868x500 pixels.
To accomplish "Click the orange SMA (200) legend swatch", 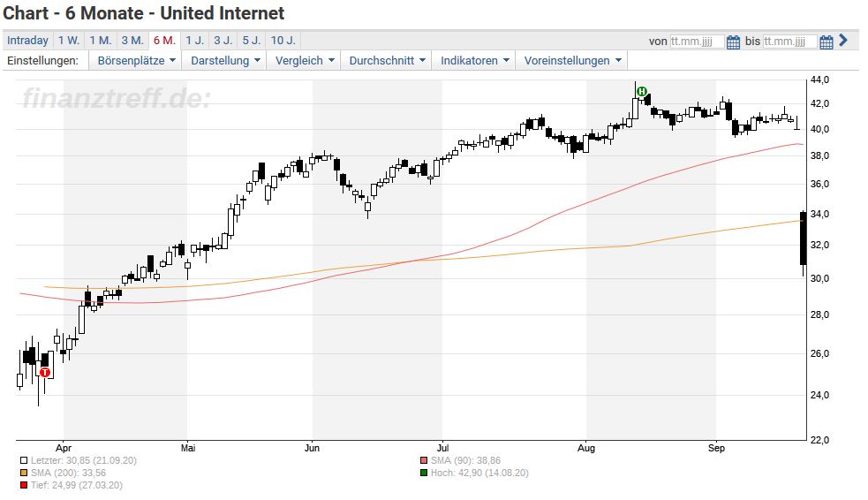I will (x=24, y=473).
